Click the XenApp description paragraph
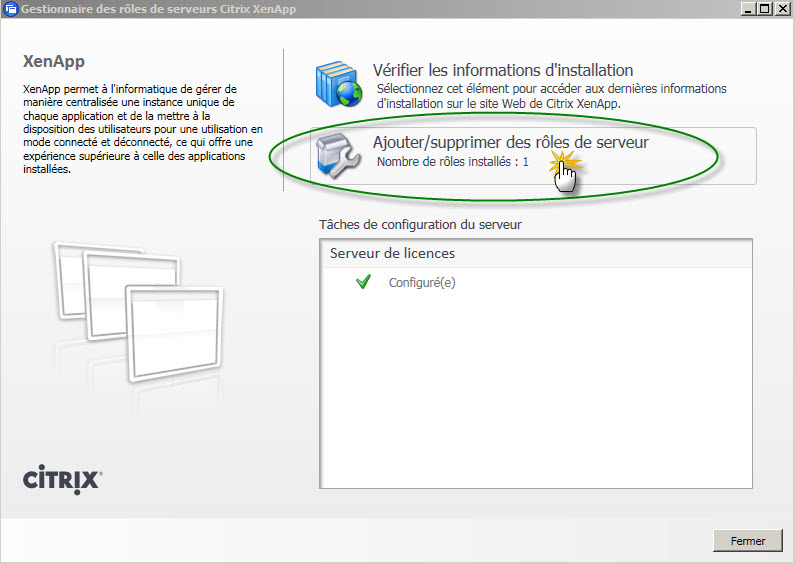The width and height of the screenshot is (795, 564). 143,129
